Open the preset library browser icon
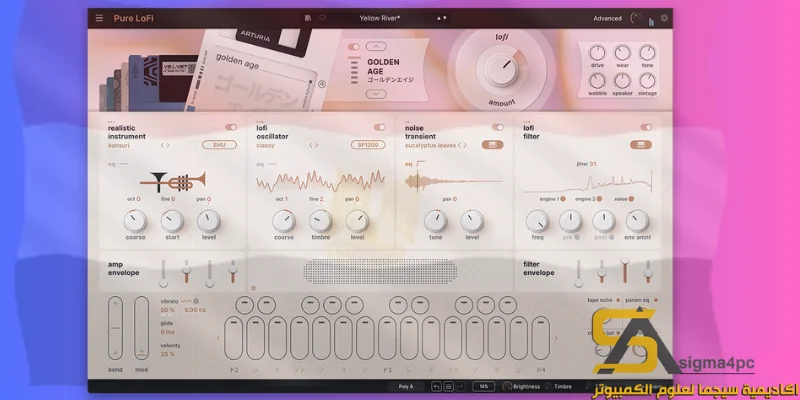 point(308,18)
